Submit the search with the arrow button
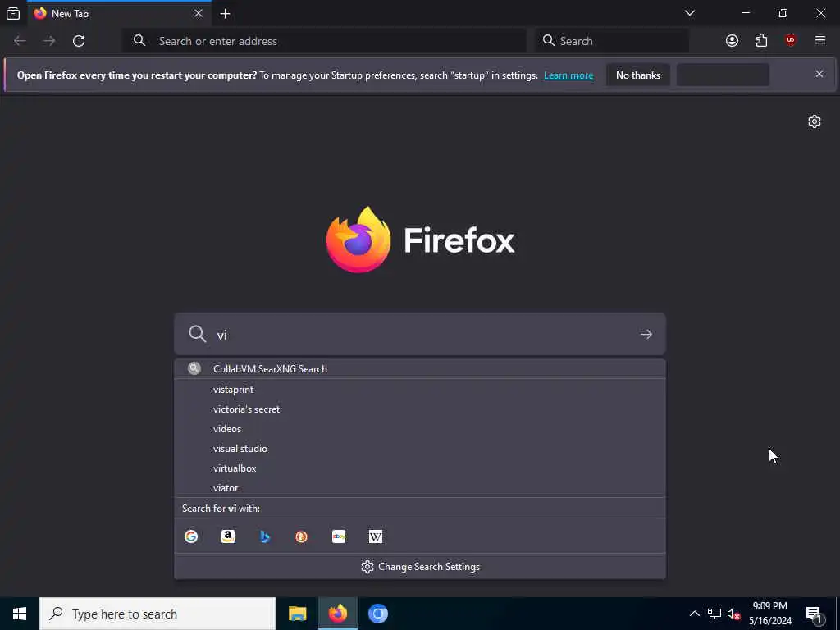The image size is (840, 630). [646, 335]
